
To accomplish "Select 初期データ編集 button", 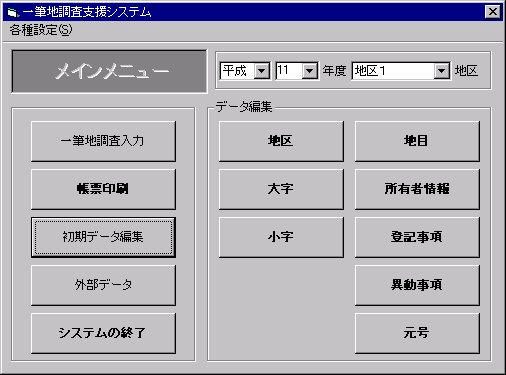I will coord(103,237).
